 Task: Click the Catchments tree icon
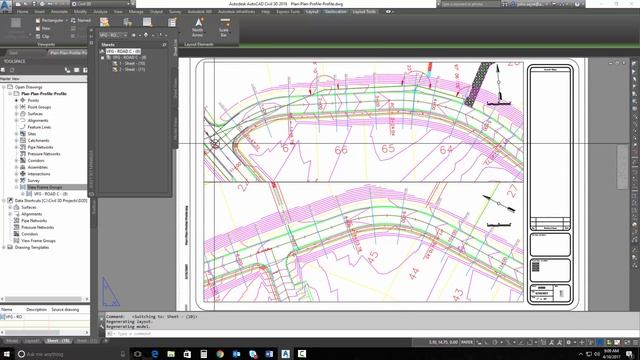(x=23, y=140)
